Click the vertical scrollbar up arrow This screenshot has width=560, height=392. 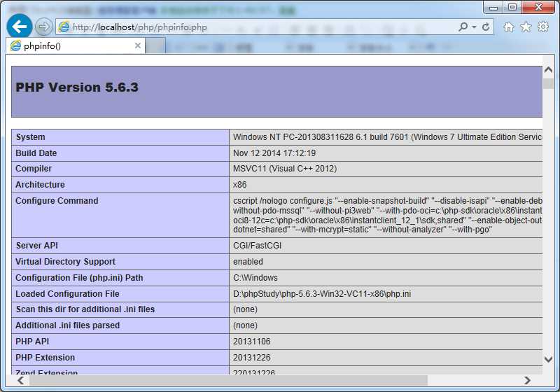pyautogui.click(x=548, y=69)
